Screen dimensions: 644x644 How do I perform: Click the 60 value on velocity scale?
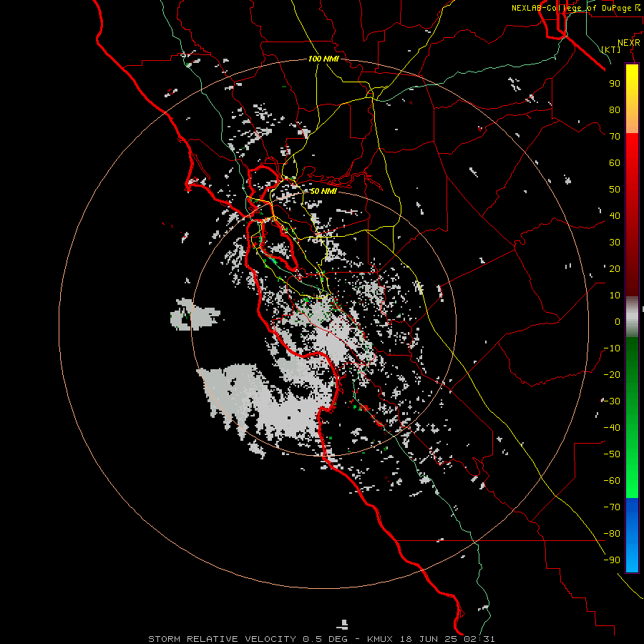click(x=615, y=162)
